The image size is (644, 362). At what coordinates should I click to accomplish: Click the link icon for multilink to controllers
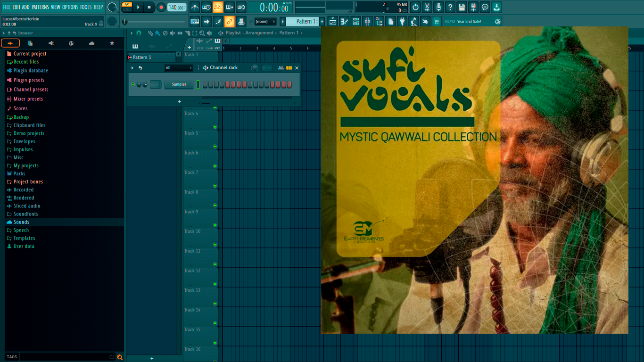(229, 21)
